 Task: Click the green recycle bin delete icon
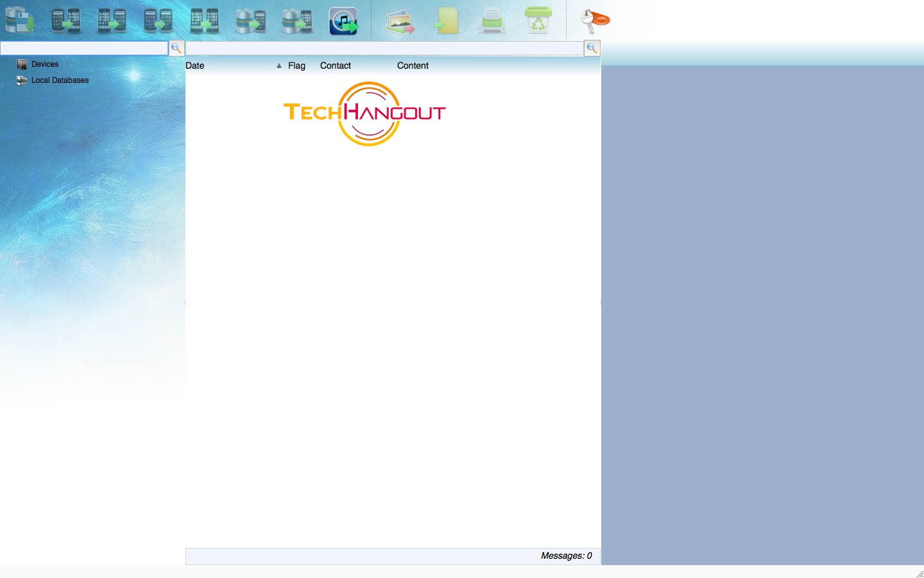538,21
